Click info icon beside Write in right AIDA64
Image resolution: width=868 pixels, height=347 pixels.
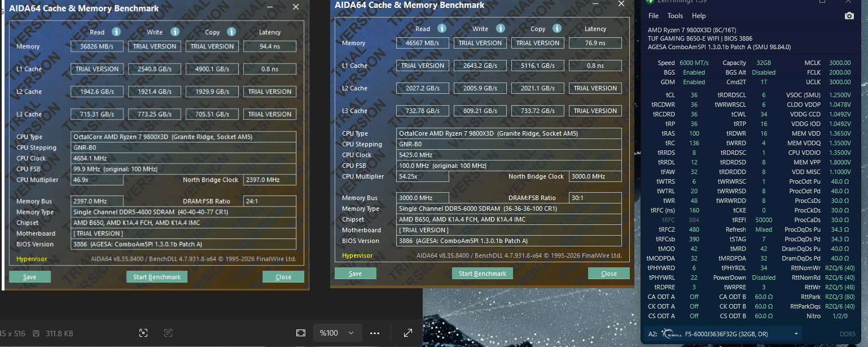[501, 29]
